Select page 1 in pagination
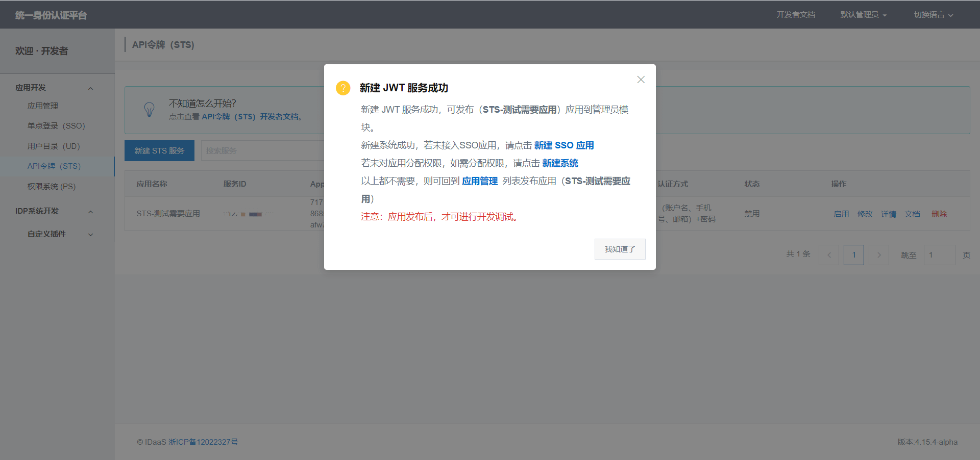980x460 pixels. [x=854, y=255]
